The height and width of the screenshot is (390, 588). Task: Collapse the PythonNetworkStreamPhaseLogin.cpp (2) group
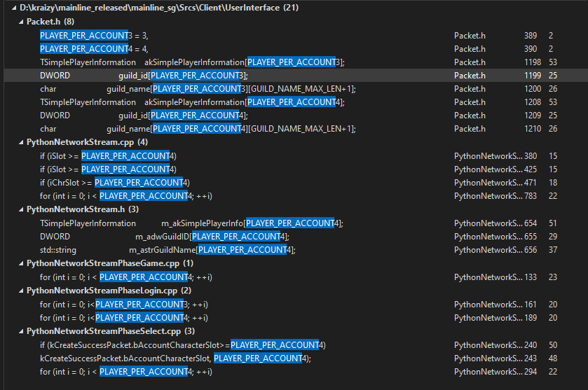(21, 291)
